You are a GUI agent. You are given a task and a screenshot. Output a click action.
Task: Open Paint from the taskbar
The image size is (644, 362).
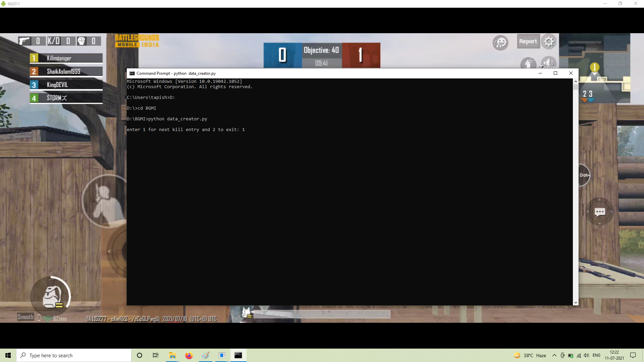click(205, 355)
